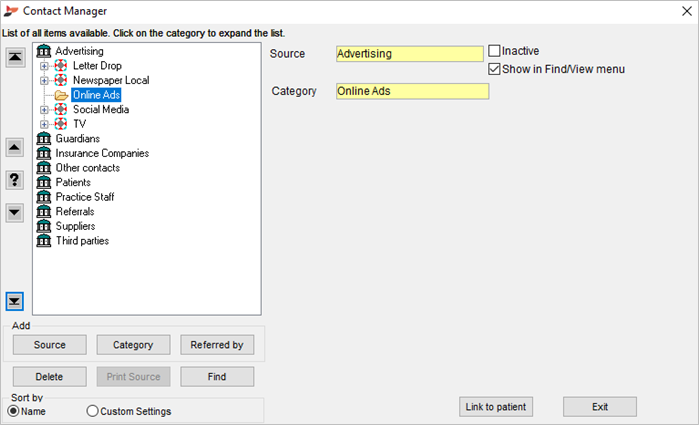699x425 pixels.
Task: Click the move-to-bottom arrow icon
Action: 15,301
